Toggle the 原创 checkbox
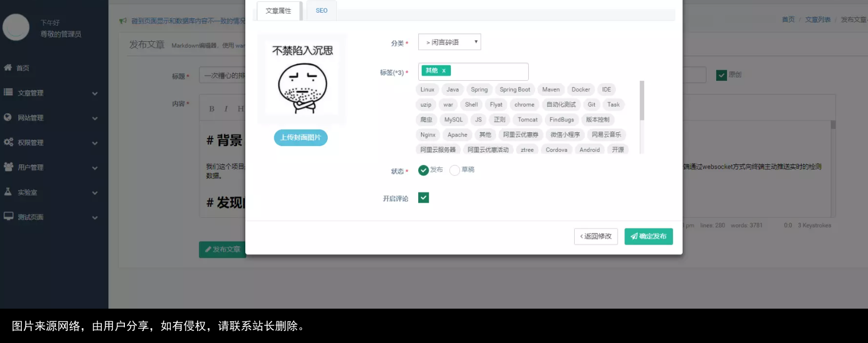 [722, 74]
